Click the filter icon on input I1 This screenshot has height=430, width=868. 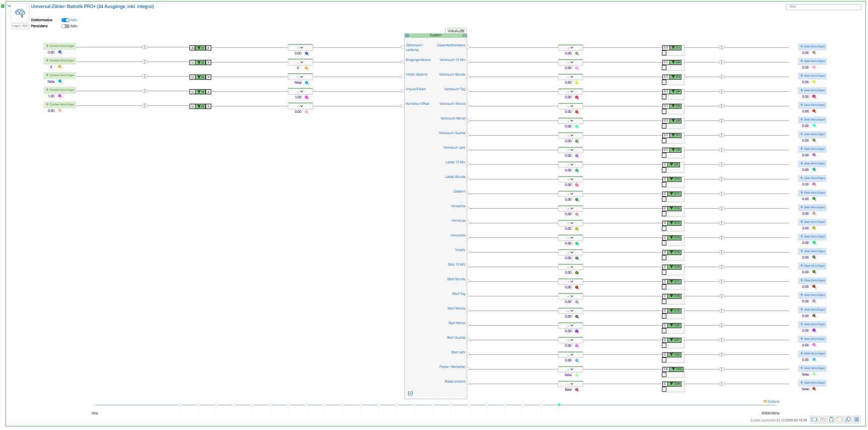tap(199, 48)
